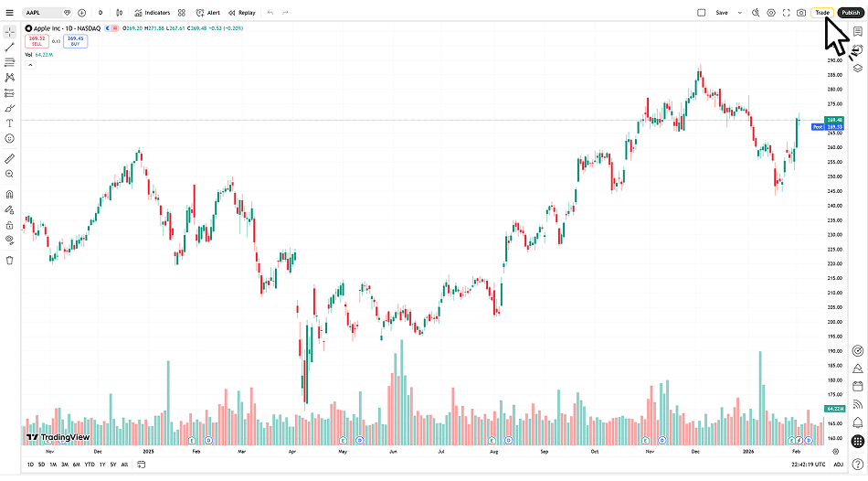The width and height of the screenshot is (868, 481).
Task: Toggle ADJ adjusted data setting
Action: tap(839, 465)
